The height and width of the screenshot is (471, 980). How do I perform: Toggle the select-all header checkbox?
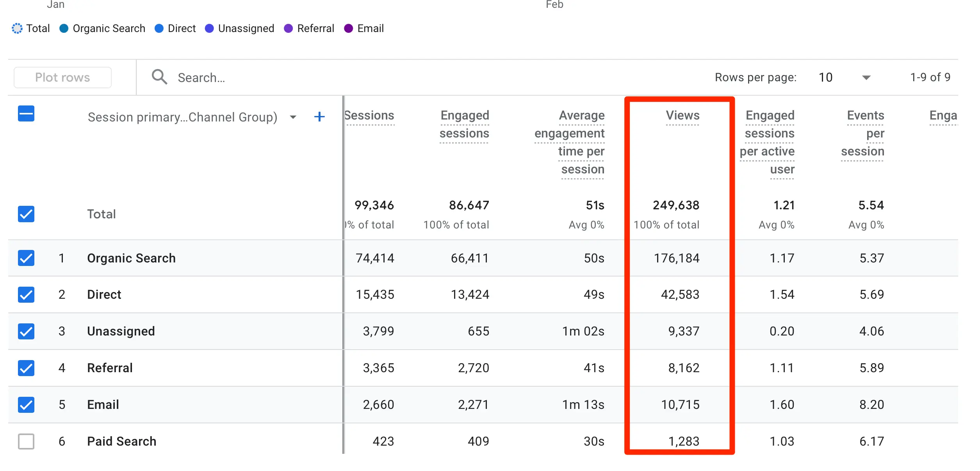tap(26, 114)
